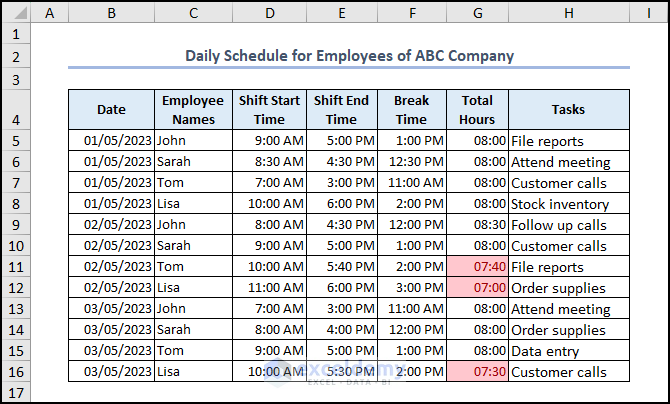This screenshot has width=670, height=404.
Task: Select column B header
Action: point(111,12)
